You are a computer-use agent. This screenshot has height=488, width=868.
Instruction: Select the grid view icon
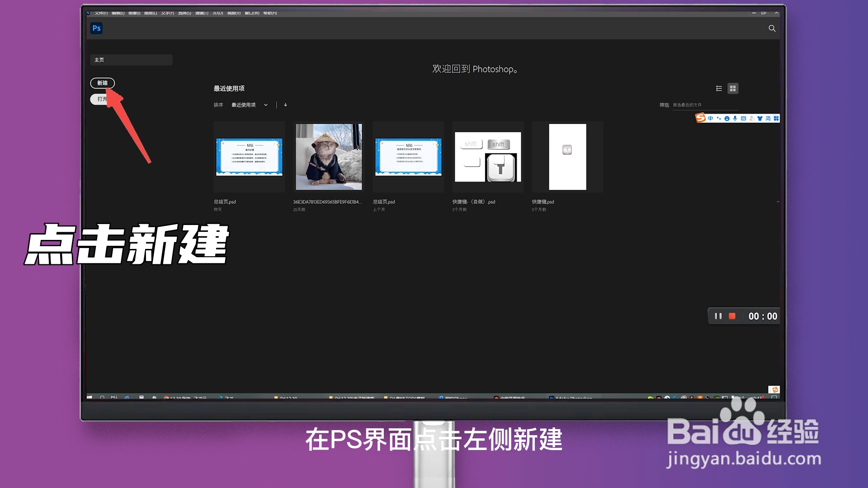tap(733, 89)
